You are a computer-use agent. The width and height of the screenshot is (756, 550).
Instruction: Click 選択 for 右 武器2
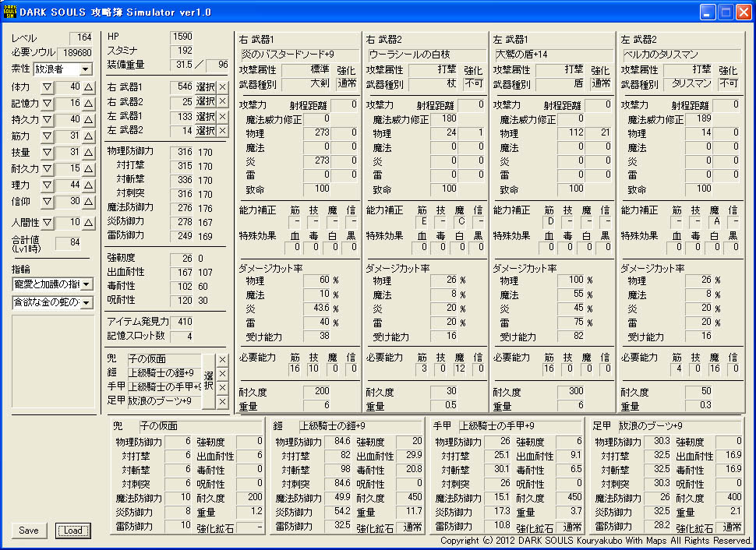(x=206, y=101)
